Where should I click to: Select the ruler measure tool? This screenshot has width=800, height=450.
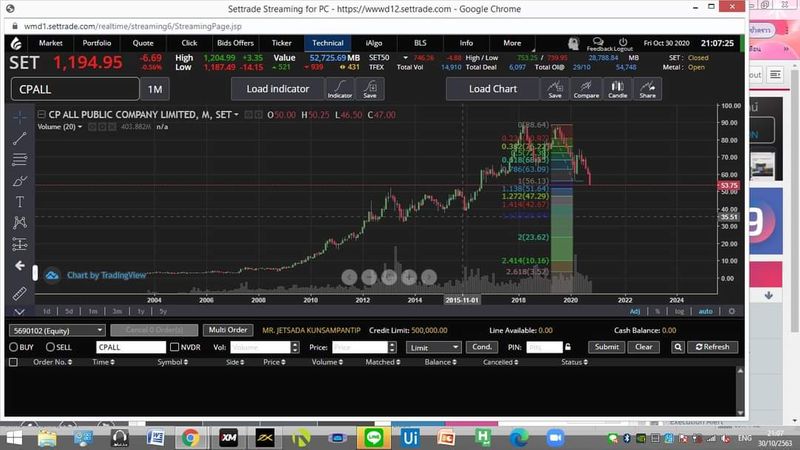20,293
